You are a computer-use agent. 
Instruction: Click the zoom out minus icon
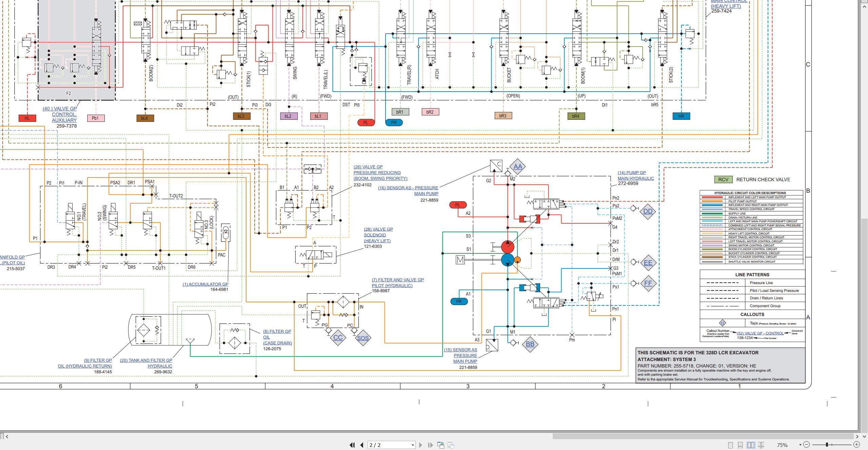[807, 445]
